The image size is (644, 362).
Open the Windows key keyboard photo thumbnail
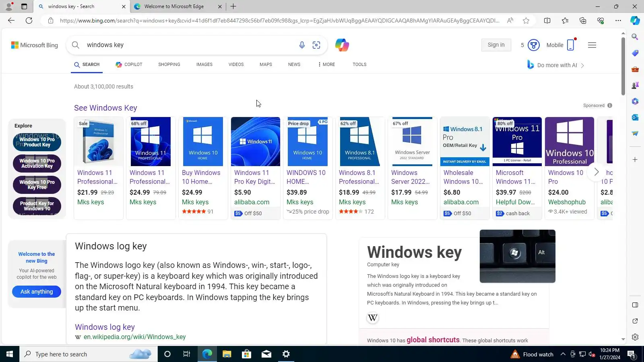pyautogui.click(x=518, y=256)
